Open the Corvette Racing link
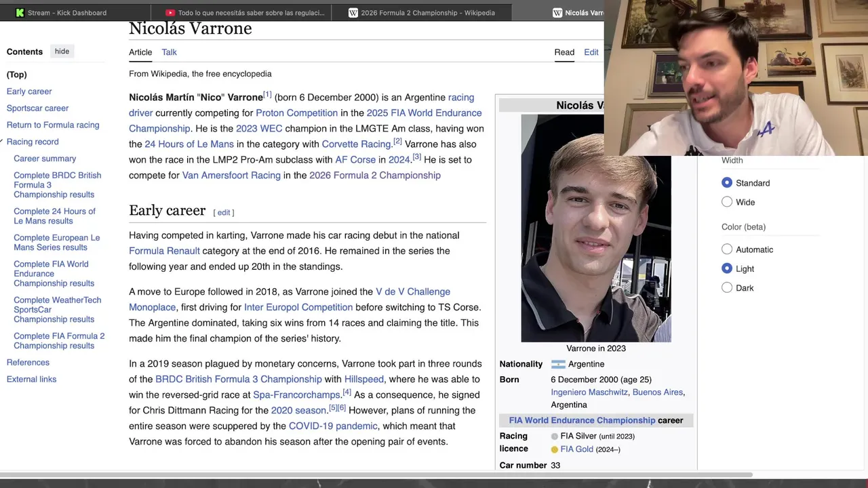This screenshot has width=868, height=488. [356, 144]
